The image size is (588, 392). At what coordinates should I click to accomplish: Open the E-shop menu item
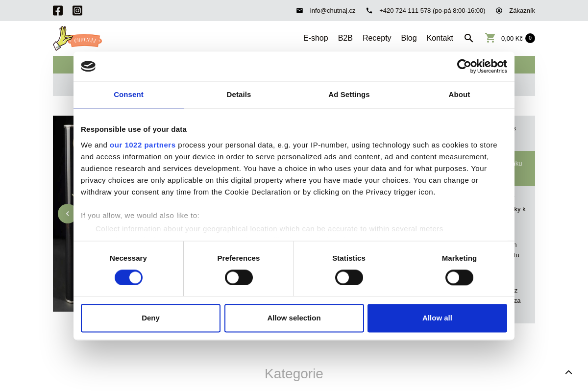[316, 38]
